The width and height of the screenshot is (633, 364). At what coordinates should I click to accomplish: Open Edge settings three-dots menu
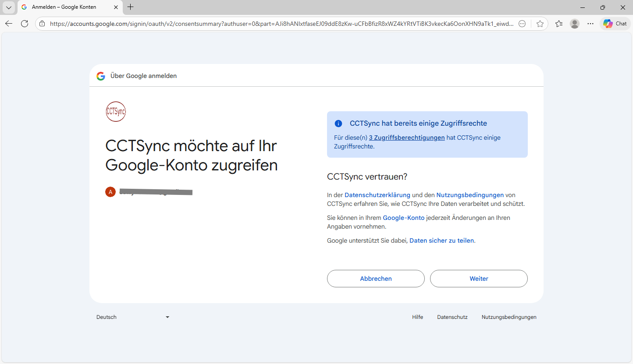tap(590, 24)
